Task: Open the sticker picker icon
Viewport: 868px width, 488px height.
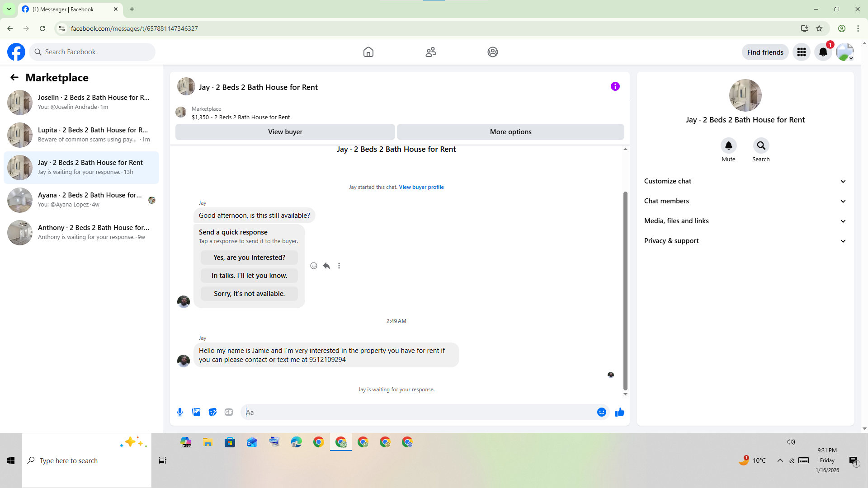Action: click(x=212, y=412)
